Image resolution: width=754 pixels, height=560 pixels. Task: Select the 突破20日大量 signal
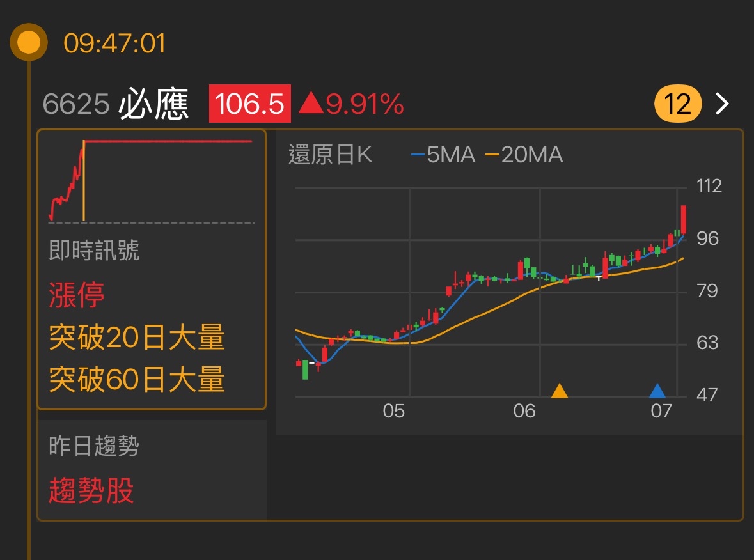[137, 337]
